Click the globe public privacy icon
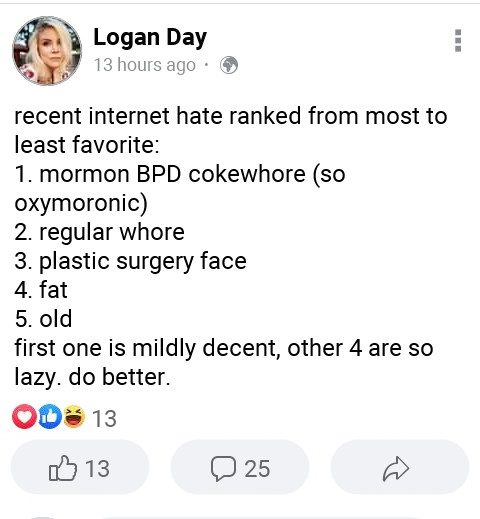This screenshot has height=519, width=480. point(229,65)
